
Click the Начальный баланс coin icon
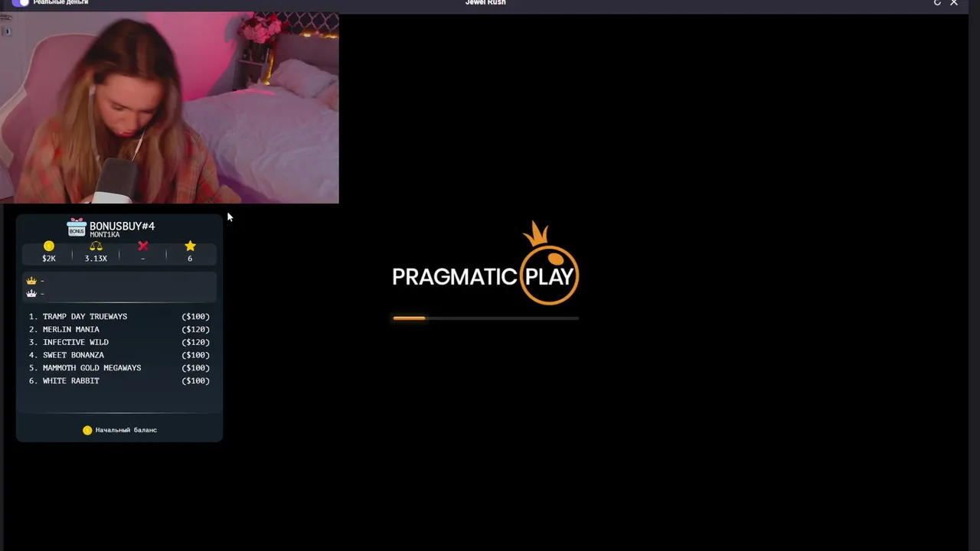pos(87,430)
